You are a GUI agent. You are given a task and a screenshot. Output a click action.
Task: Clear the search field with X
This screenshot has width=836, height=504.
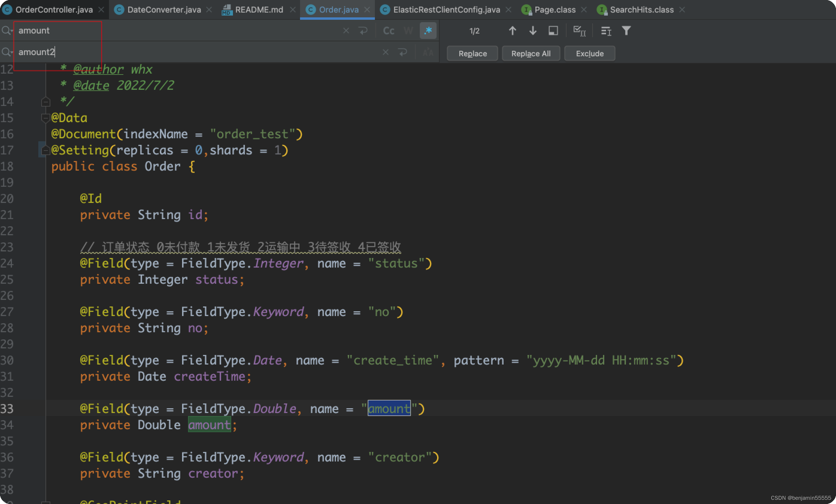point(346,31)
